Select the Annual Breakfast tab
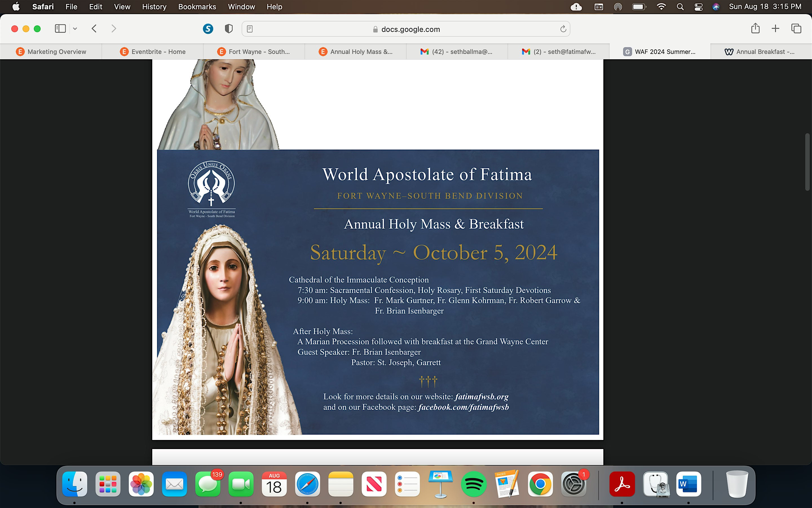The height and width of the screenshot is (508, 812). click(761, 52)
